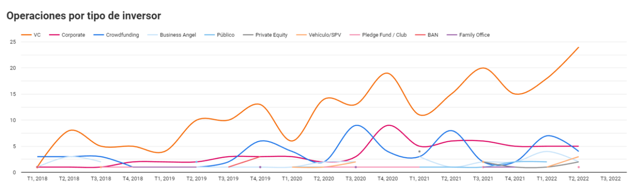This screenshot has height=189, width=644.
Task: Click the 25 value on the y-axis
Action: click(x=13, y=42)
